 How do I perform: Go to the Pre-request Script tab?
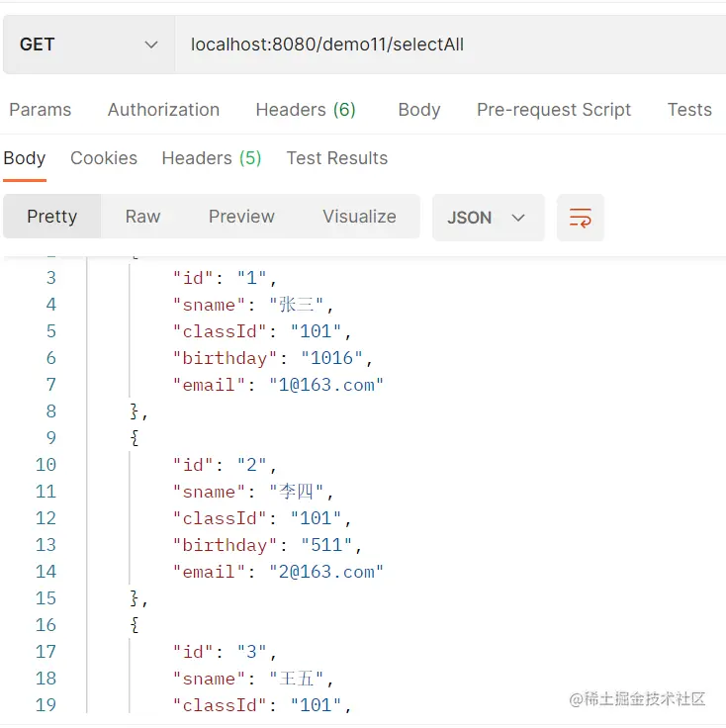click(554, 110)
